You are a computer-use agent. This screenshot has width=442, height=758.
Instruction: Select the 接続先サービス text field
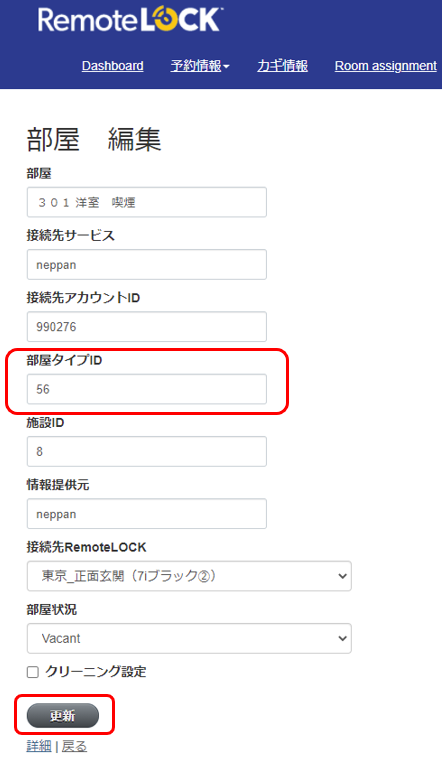[147, 264]
